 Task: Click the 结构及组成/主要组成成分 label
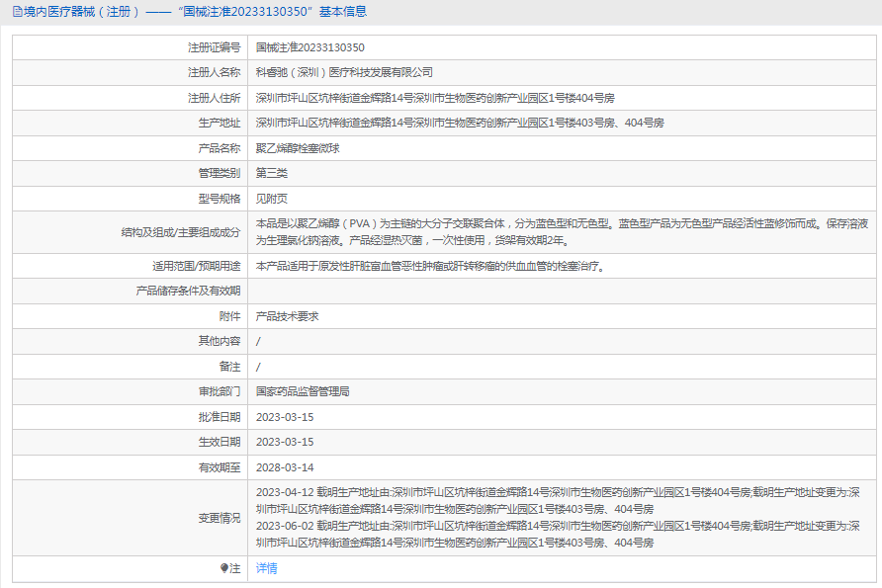(181, 232)
